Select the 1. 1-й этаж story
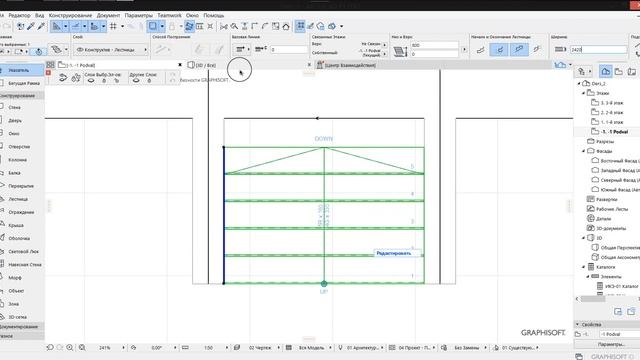 (611, 122)
